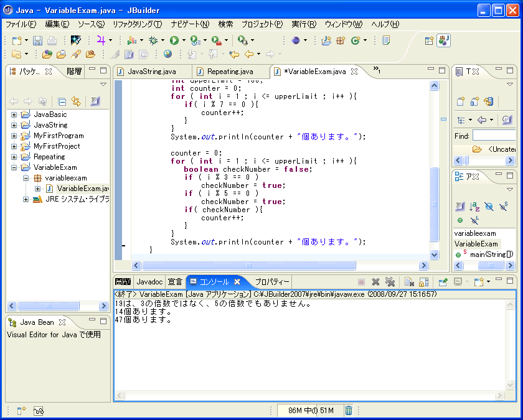This screenshot has width=523, height=420.
Task: Open the Javadoc tab in bottom panel
Action: coord(149,282)
